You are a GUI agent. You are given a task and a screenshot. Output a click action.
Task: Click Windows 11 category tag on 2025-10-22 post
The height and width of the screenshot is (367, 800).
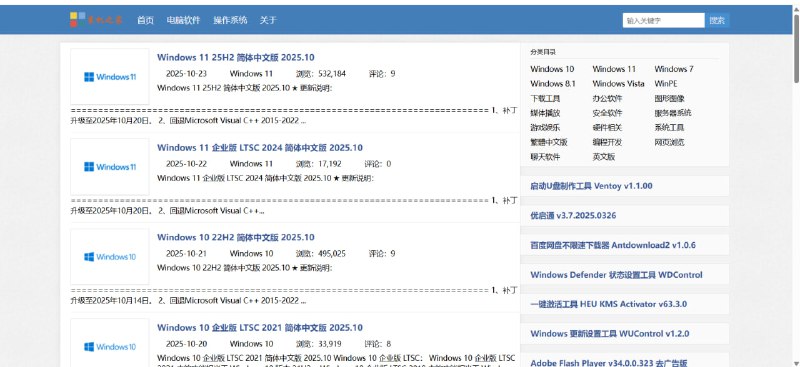(251, 164)
